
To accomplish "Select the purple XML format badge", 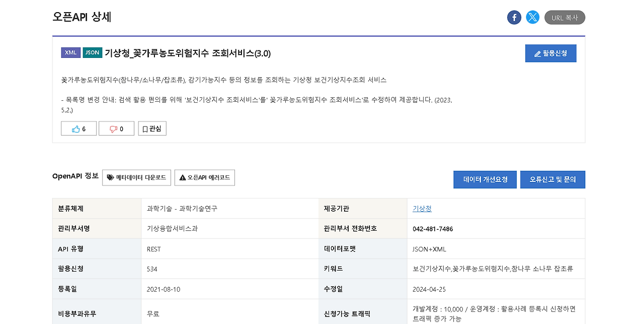I will coord(70,52).
